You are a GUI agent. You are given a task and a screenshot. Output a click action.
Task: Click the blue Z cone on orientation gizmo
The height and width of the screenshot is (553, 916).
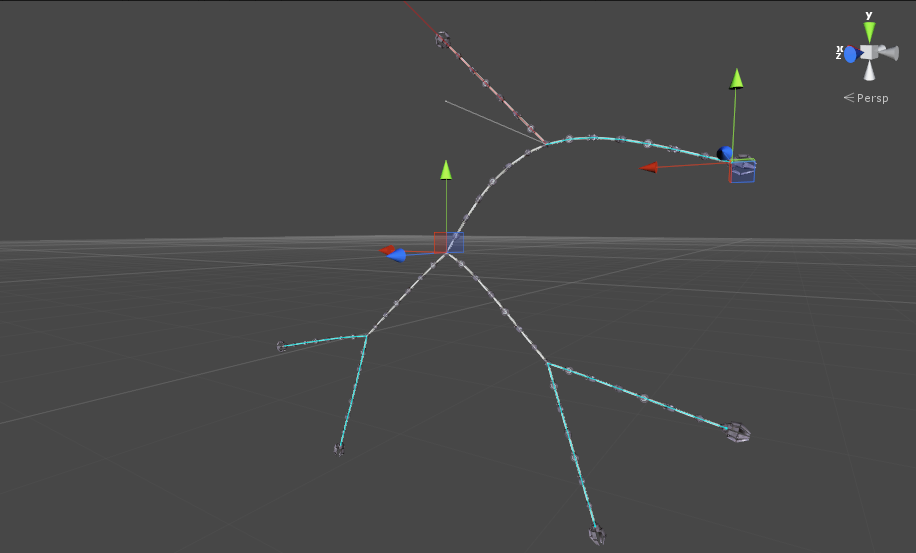point(850,55)
